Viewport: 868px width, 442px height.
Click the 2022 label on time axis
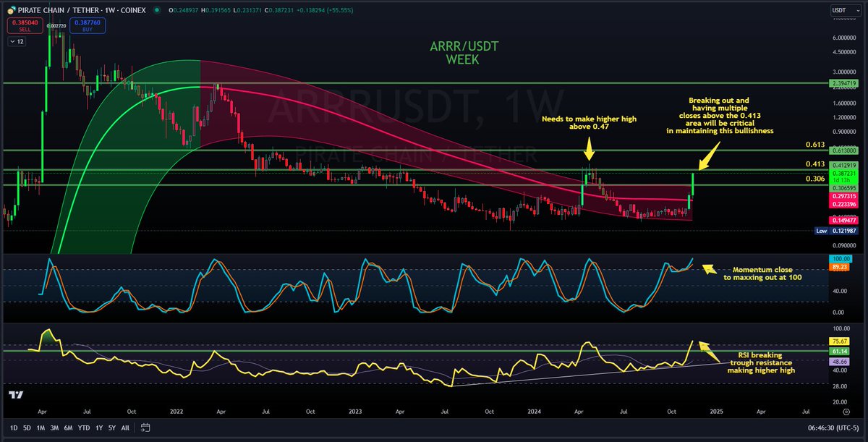point(176,411)
